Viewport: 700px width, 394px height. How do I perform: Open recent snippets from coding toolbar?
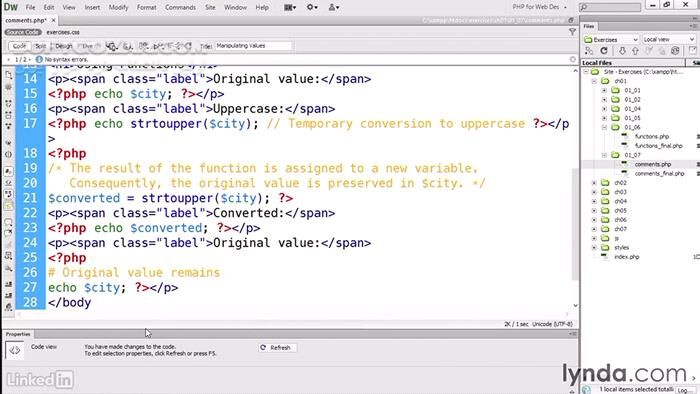pyautogui.click(x=8, y=256)
